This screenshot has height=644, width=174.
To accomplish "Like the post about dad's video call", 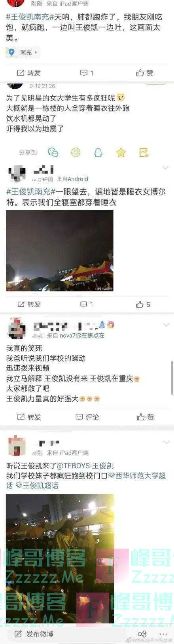I will pyautogui.click(x=145, y=417).
